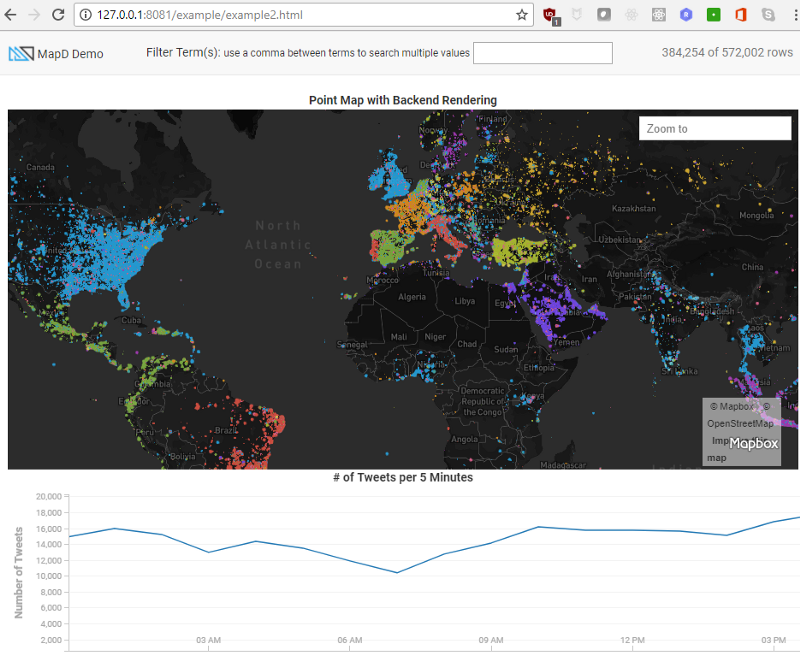800x655 pixels.
Task: Bookmark the page using the star icon
Action: tap(521, 15)
